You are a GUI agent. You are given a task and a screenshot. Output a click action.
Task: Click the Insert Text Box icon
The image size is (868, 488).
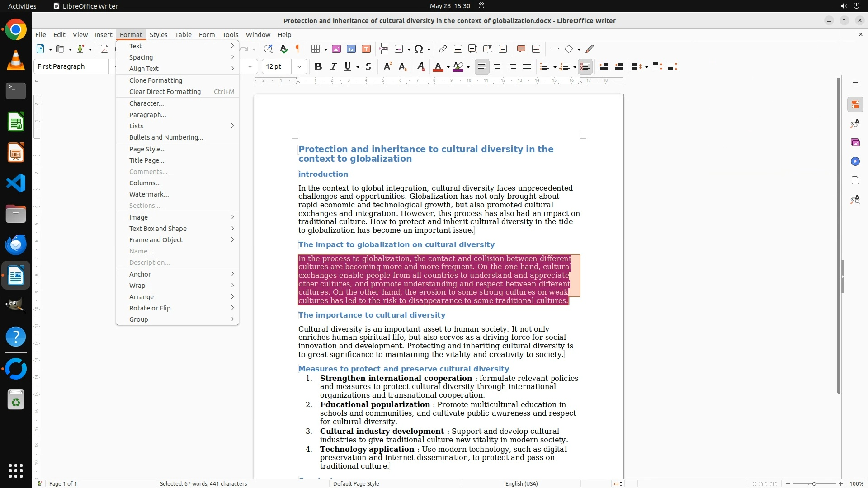366,49
